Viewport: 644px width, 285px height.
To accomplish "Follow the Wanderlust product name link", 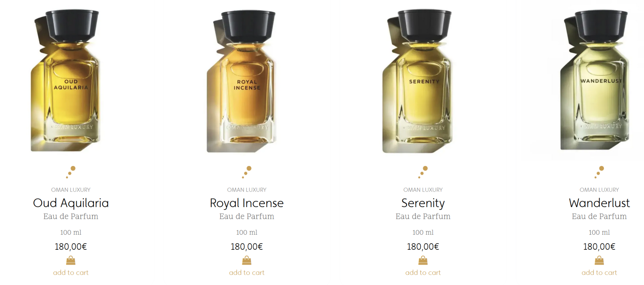I will (599, 203).
